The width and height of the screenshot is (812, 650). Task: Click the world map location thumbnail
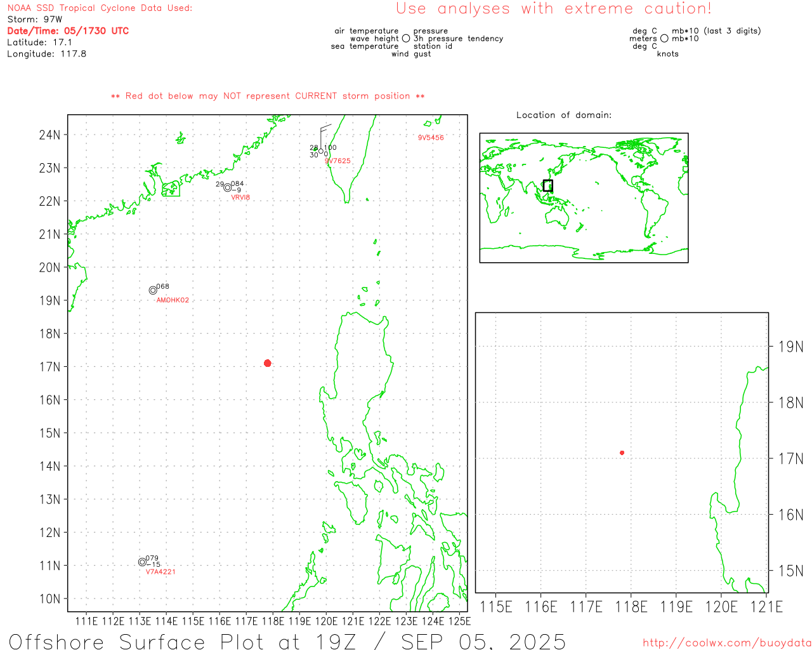click(x=584, y=197)
